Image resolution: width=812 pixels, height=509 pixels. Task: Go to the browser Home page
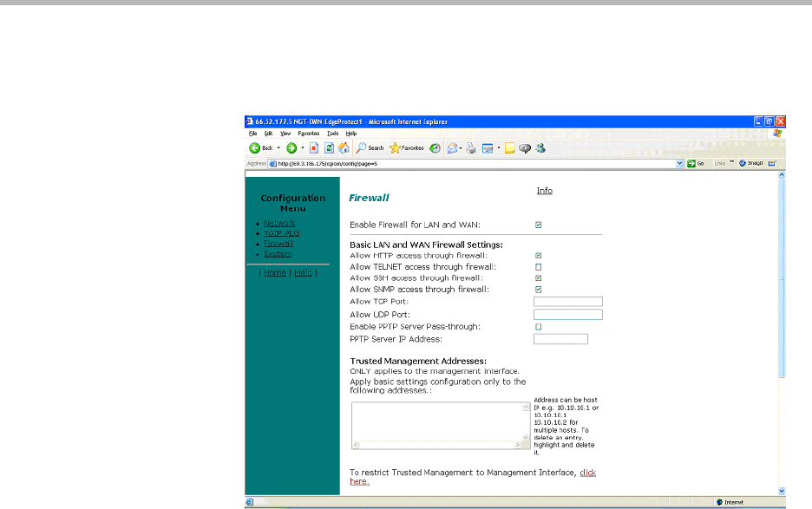(344, 148)
